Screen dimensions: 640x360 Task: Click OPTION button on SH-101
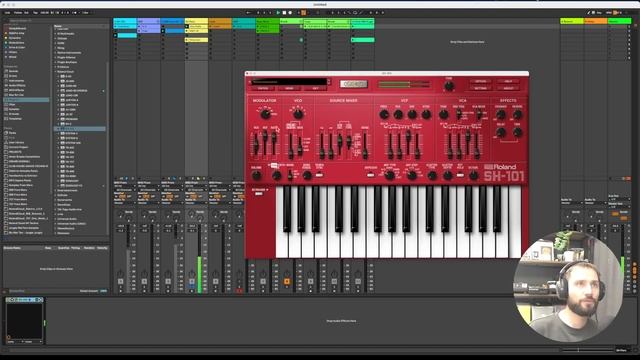480,82
